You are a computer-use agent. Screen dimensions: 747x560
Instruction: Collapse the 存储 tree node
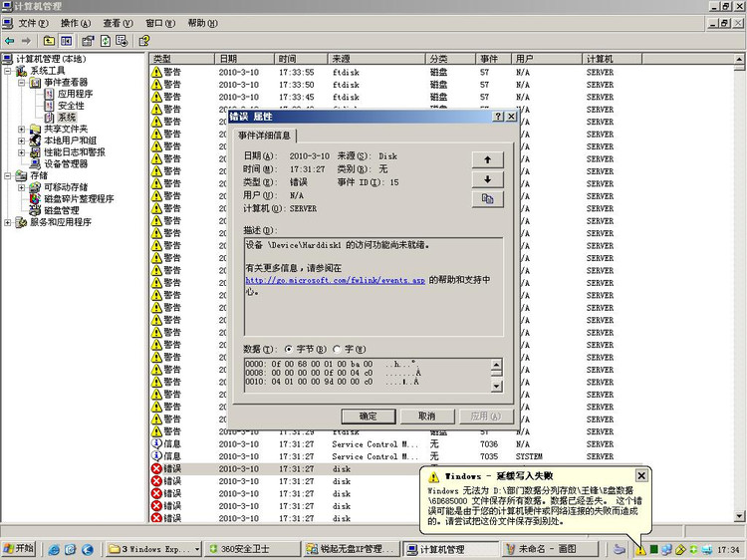click(8, 175)
